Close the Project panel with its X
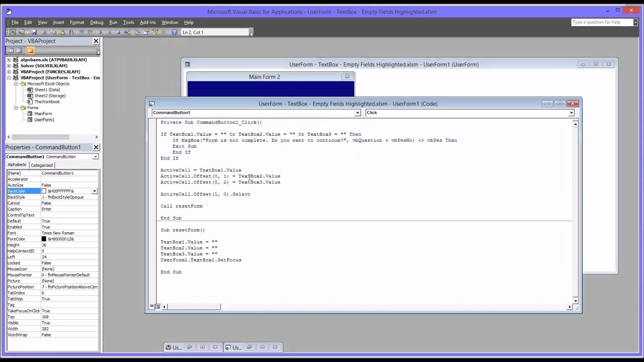 (96, 41)
